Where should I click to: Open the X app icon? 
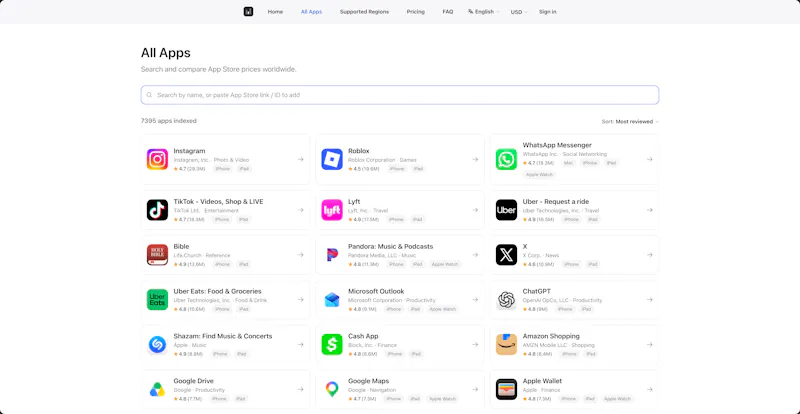(x=506, y=255)
